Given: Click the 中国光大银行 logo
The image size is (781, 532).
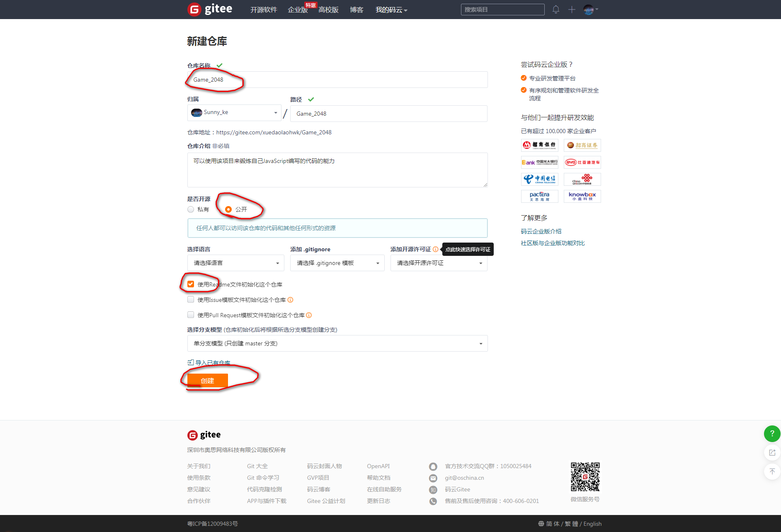Looking at the screenshot, I should point(539,162).
